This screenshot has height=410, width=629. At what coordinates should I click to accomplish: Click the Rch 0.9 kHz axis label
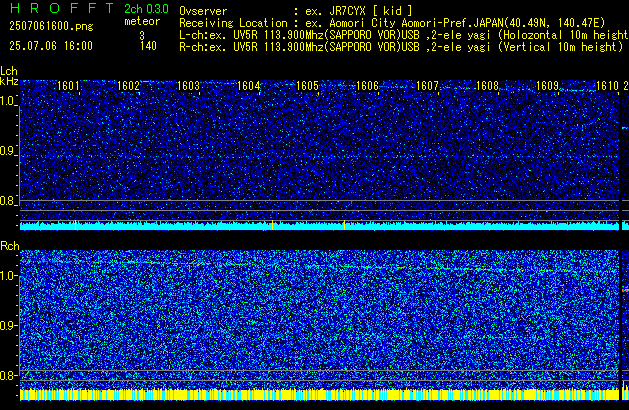point(8,325)
